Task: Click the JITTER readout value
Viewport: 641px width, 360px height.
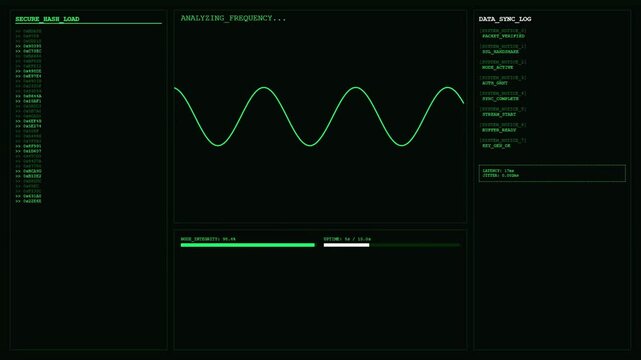Action: click(501, 175)
